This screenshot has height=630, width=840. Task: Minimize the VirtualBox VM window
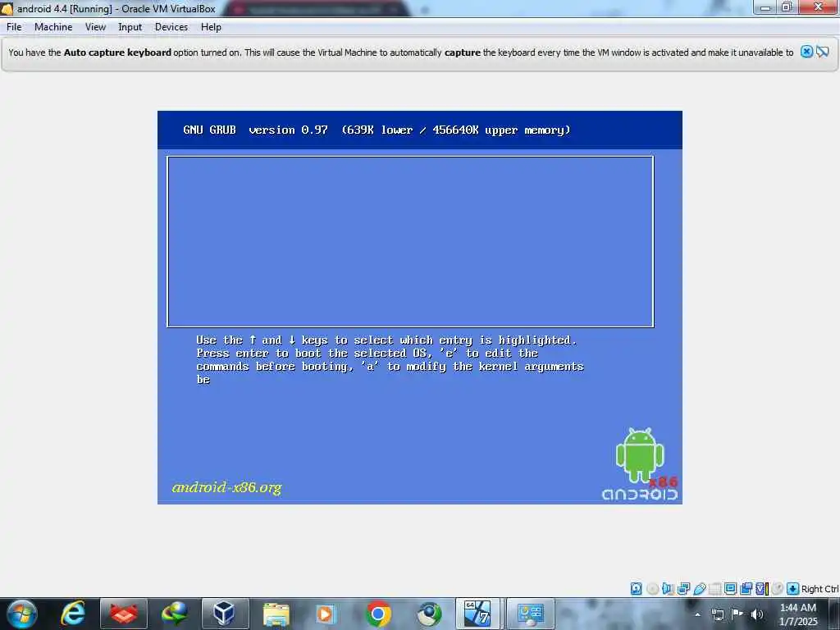(765, 7)
